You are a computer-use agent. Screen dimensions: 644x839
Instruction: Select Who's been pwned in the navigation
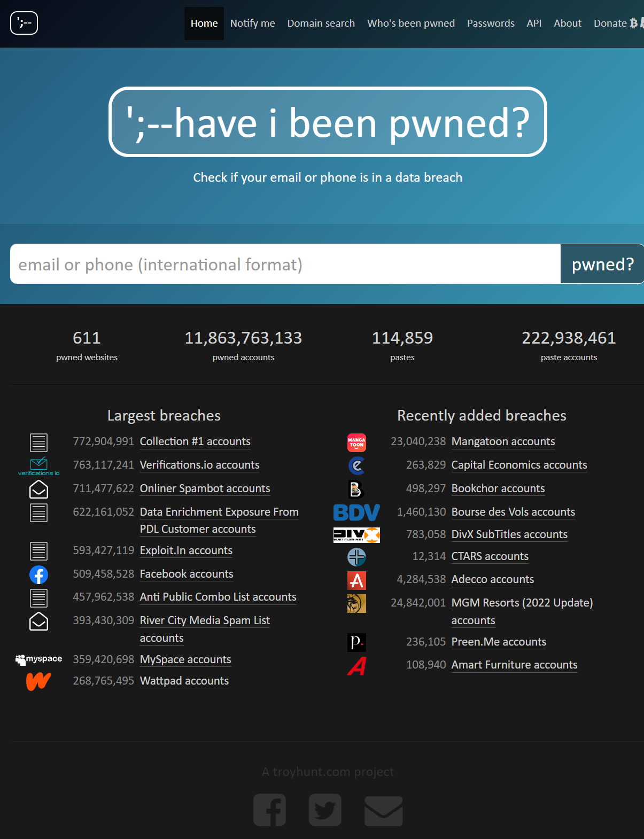410,24
